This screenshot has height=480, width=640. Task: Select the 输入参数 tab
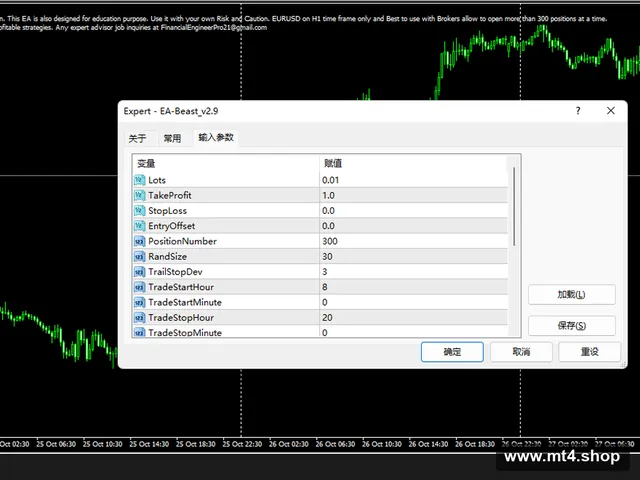216,138
